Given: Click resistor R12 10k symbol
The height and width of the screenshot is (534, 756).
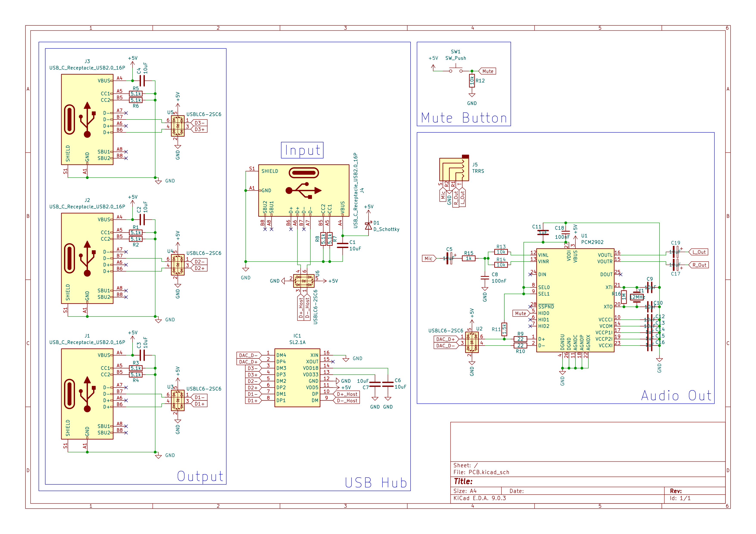Looking at the screenshot, I should [x=472, y=81].
